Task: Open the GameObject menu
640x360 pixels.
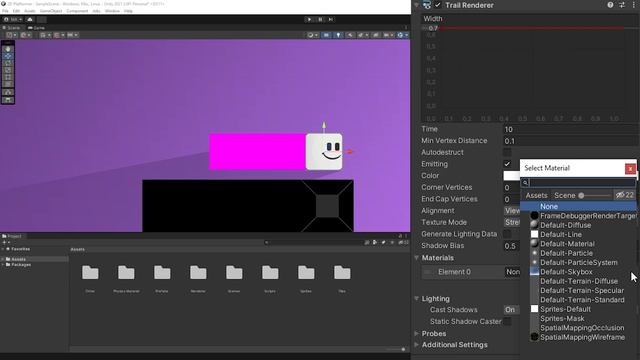Action: pos(51,11)
